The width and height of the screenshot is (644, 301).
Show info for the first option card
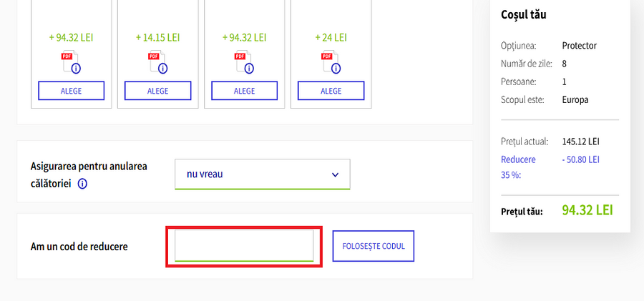pyautogui.click(x=76, y=69)
